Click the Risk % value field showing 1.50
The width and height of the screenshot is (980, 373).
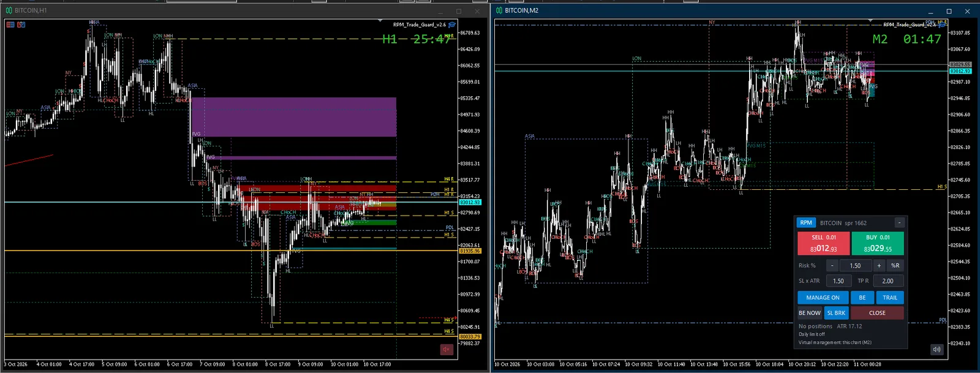tap(855, 265)
